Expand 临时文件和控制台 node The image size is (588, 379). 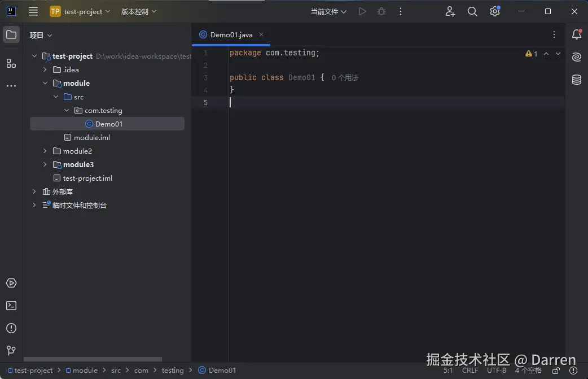[x=34, y=205]
